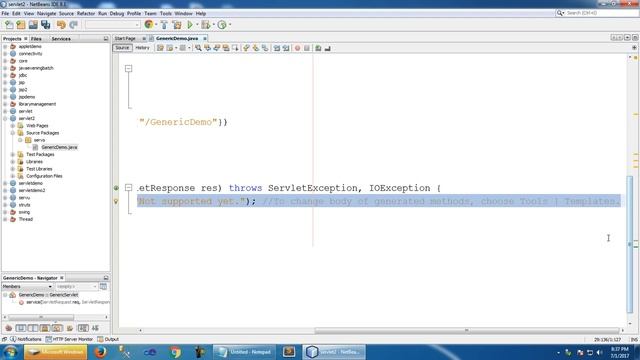Expand the Web Pages folder node

[x=13, y=126]
